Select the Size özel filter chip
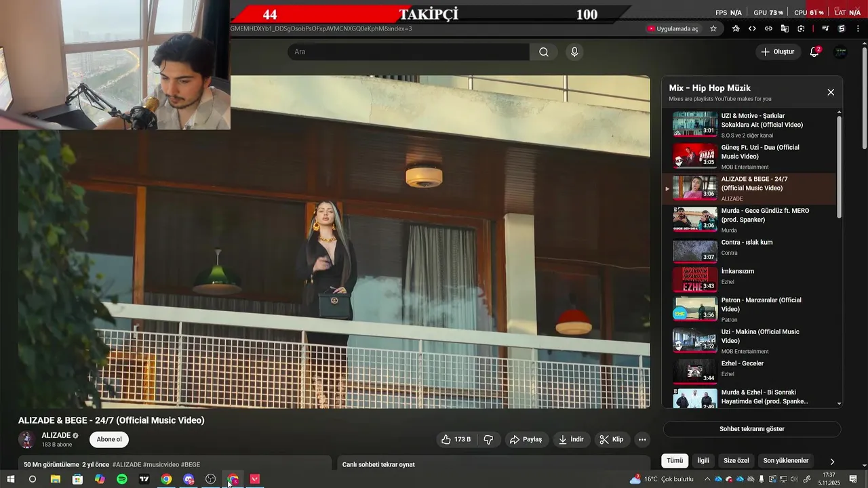Image resolution: width=868 pixels, height=488 pixels. 736,461
